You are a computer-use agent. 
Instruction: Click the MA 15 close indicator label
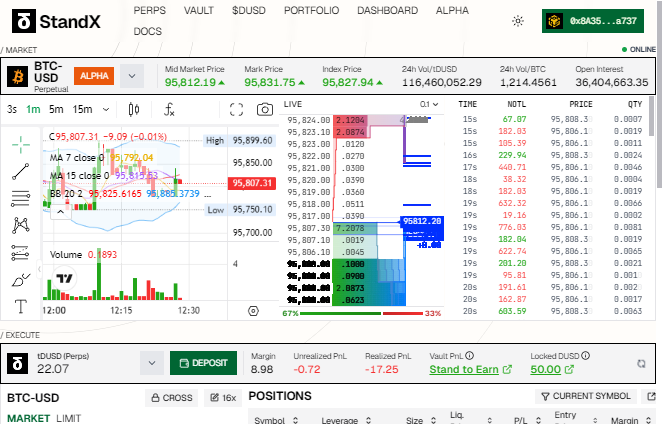click(79, 175)
